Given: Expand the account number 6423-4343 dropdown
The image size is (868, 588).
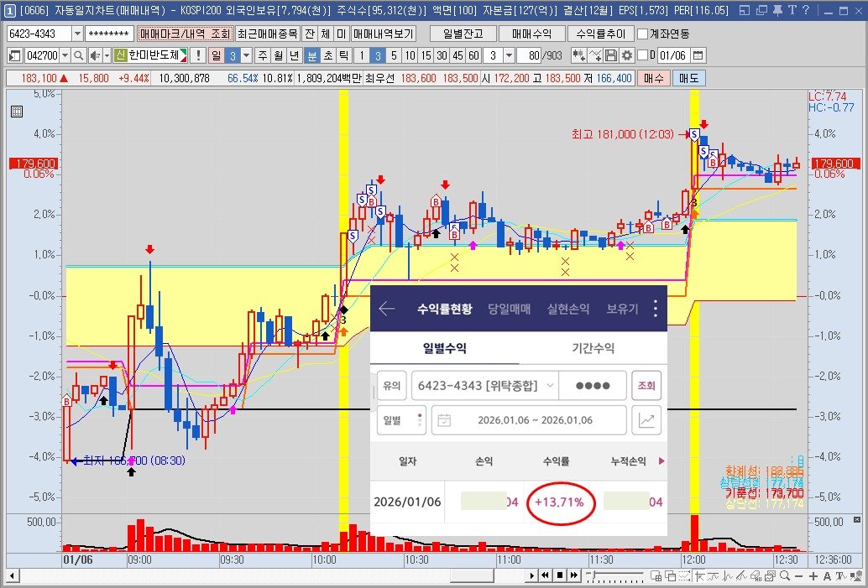Looking at the screenshot, I should click(x=78, y=34).
